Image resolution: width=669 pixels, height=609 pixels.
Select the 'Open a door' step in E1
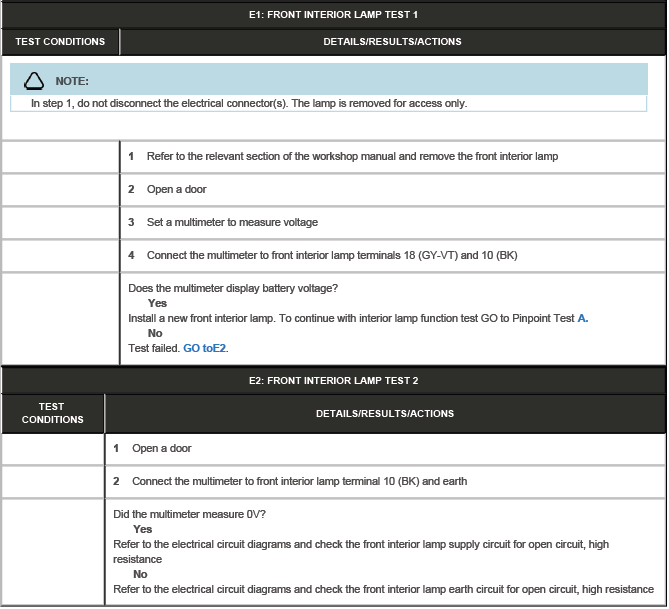click(176, 189)
